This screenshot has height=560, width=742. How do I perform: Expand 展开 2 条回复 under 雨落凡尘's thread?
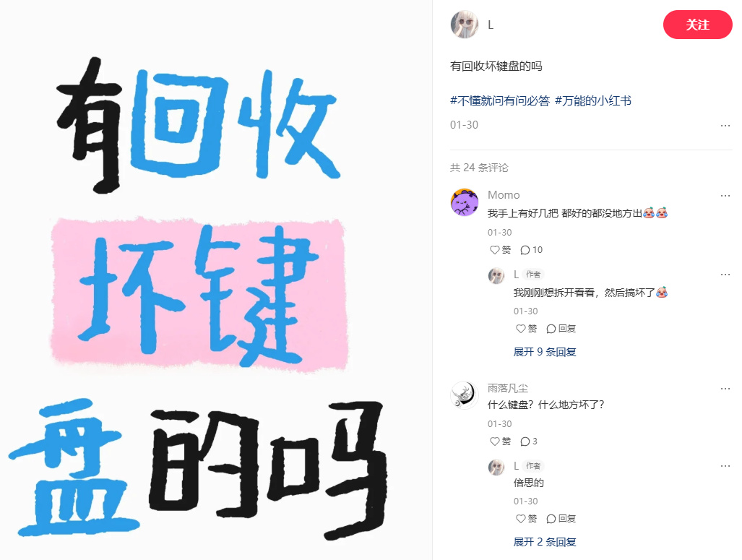point(545,542)
